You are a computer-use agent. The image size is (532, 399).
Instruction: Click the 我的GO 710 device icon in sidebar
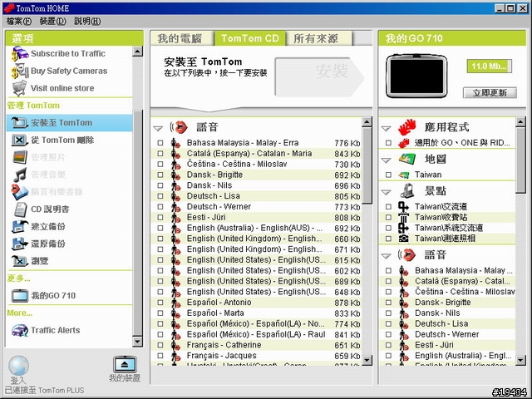coord(20,296)
